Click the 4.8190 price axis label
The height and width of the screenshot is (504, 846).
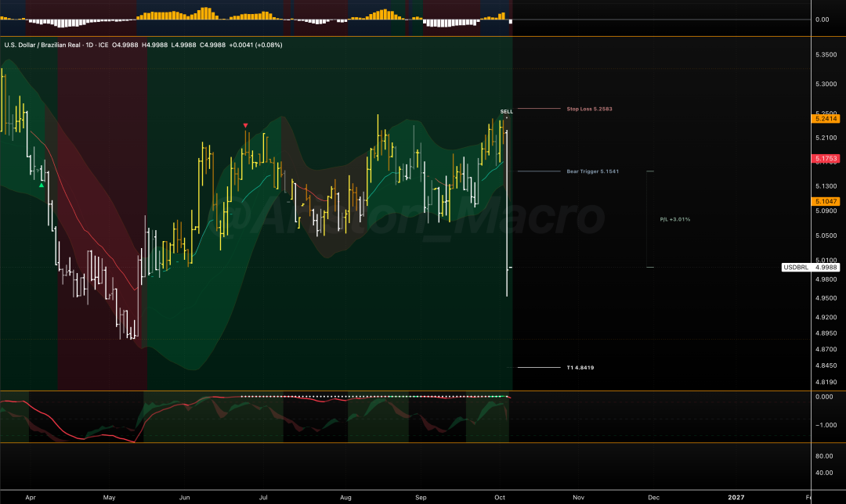826,382
